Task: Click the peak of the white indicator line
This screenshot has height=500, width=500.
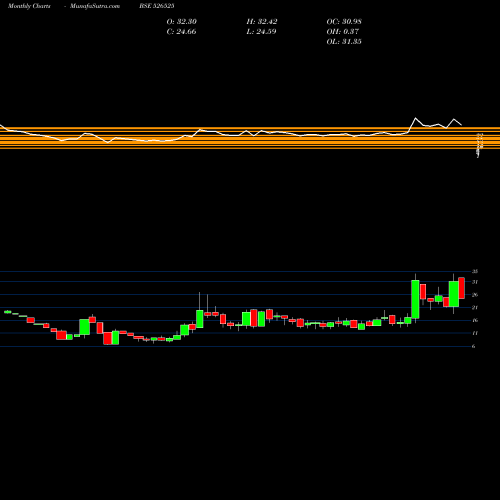Action: [x=415, y=118]
